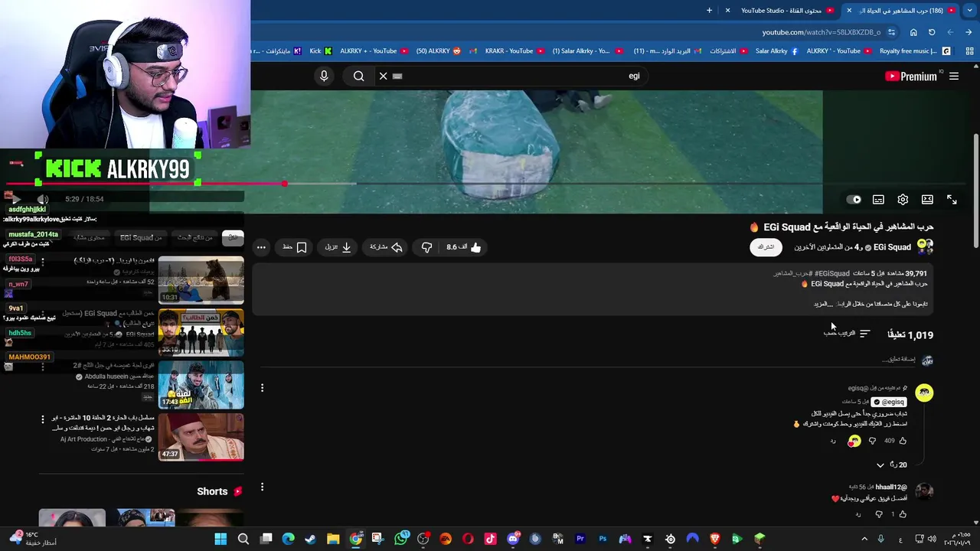Viewport: 980px width, 551px height.
Task: Expand description with the 'more' link
Action: click(x=822, y=304)
